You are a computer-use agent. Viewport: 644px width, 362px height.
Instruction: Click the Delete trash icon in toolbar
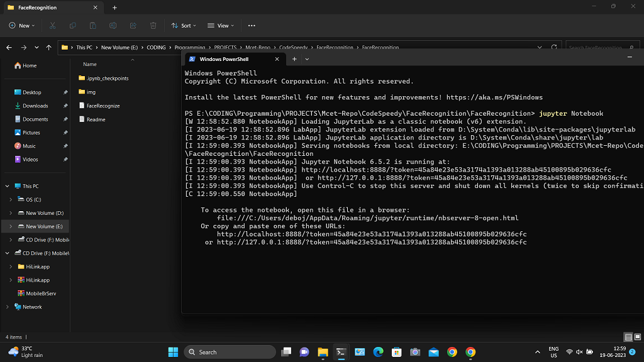(x=153, y=25)
